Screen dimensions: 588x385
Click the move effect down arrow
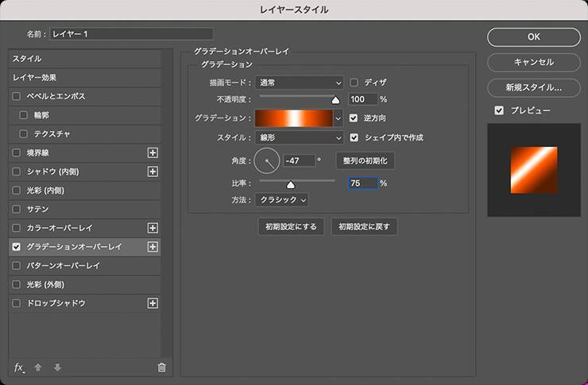(56, 367)
